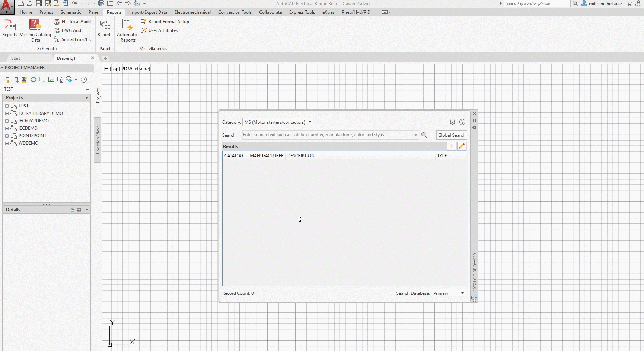
Task: Add new drawing tab with plus button
Action: pyautogui.click(x=106, y=58)
